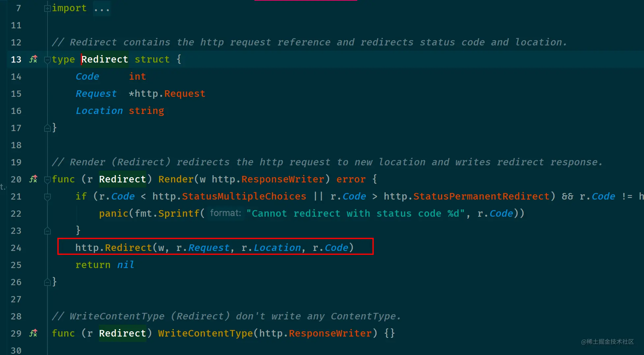
Task: Click the implements gutter icon on line 13
Action: click(33, 59)
